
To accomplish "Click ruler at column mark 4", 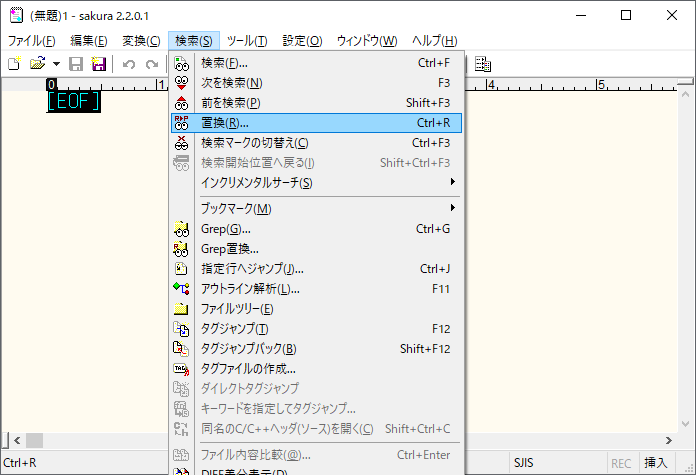I will (x=491, y=84).
